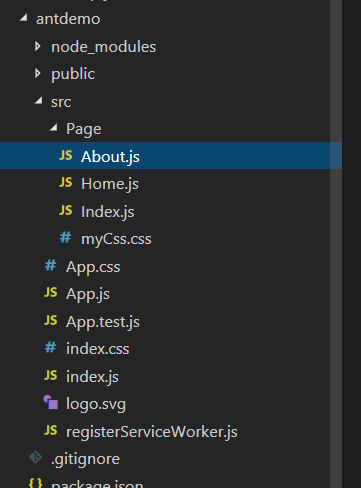
Task: Click the braces icon beside package.json
Action: pyautogui.click(x=35, y=484)
